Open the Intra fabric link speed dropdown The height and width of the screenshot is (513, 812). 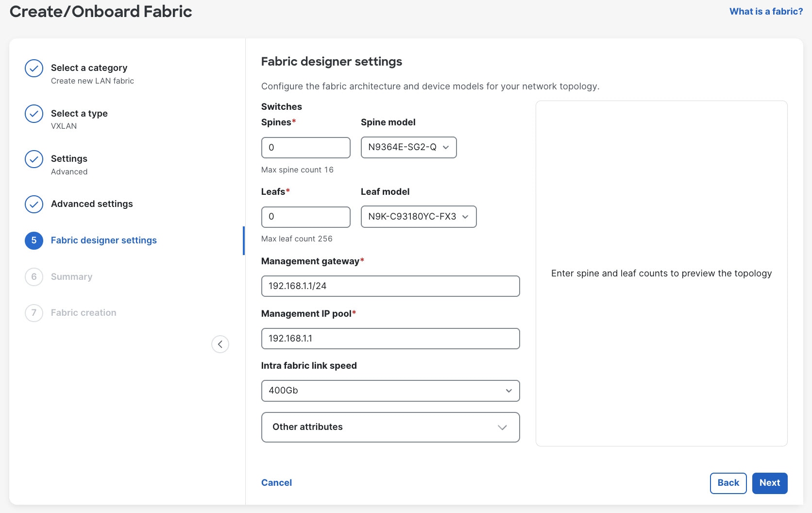tap(390, 391)
